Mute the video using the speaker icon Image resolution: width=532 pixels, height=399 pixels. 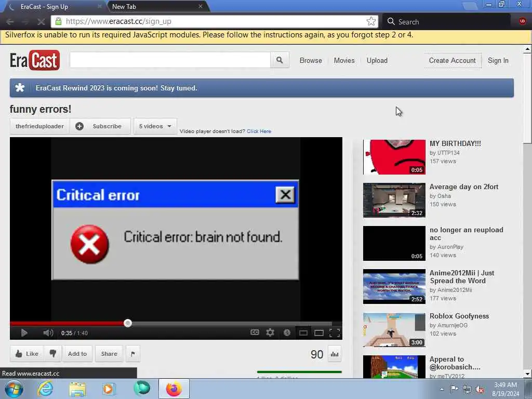tap(48, 333)
